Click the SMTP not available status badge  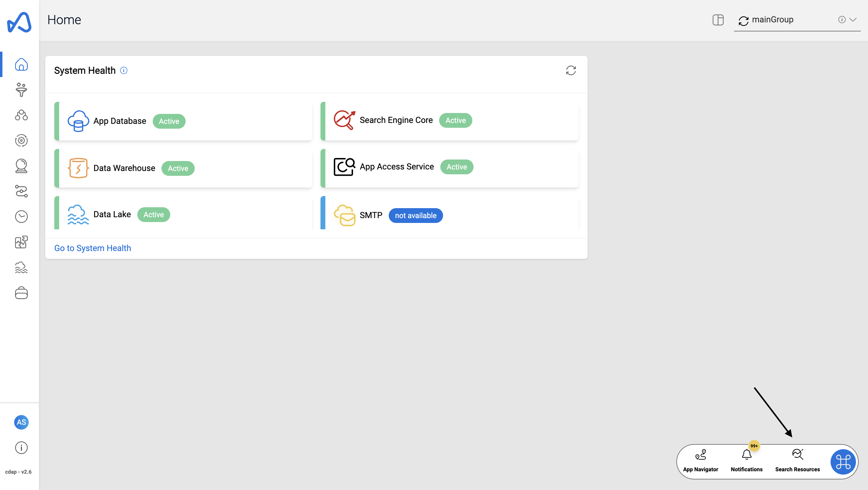(416, 214)
